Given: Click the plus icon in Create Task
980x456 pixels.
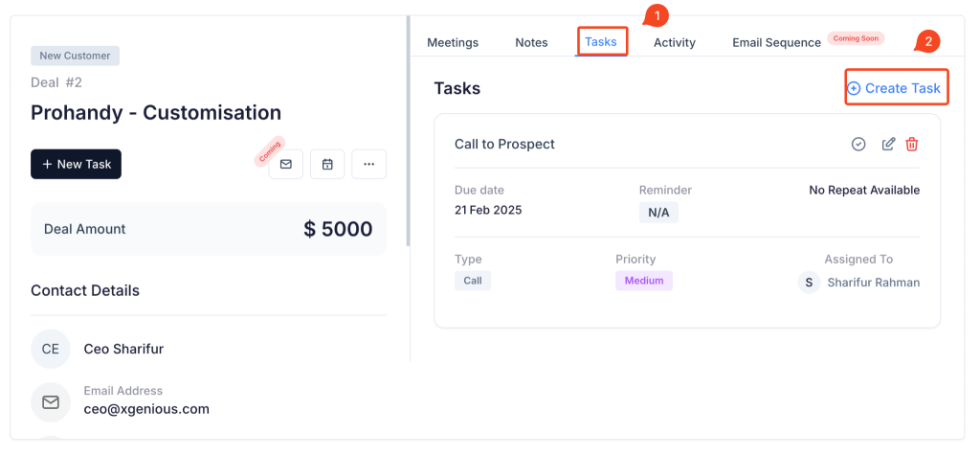Looking at the screenshot, I should coord(853,89).
